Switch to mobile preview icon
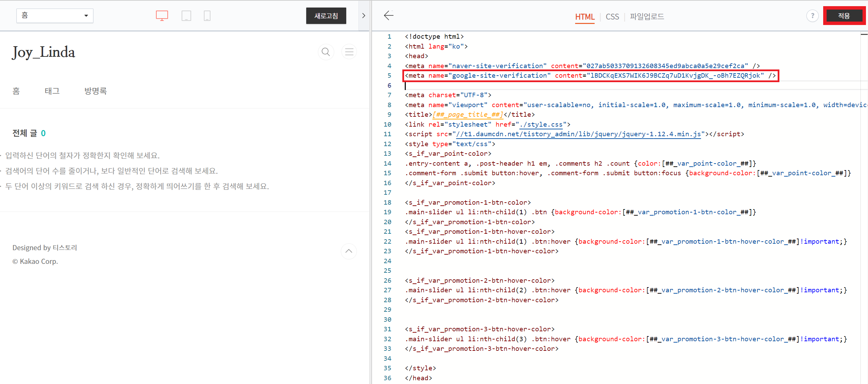Image resolution: width=868 pixels, height=384 pixels. click(207, 16)
